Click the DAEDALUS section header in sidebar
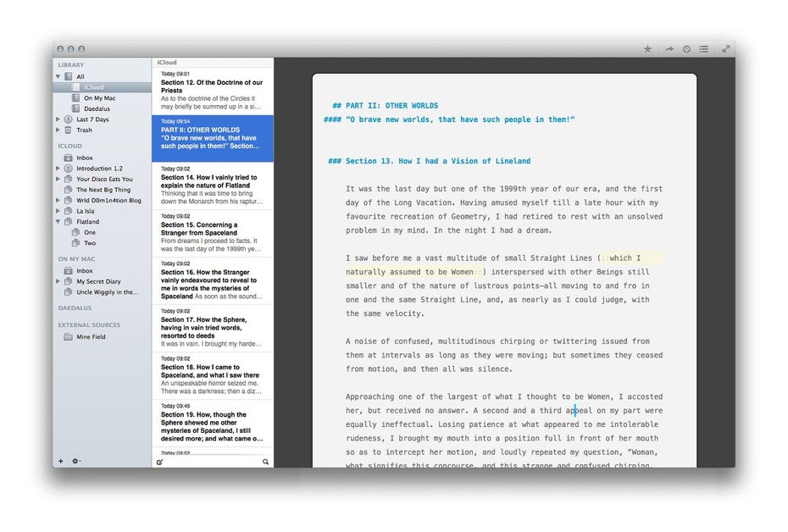This screenshot has height=532, width=788. pos(75,308)
